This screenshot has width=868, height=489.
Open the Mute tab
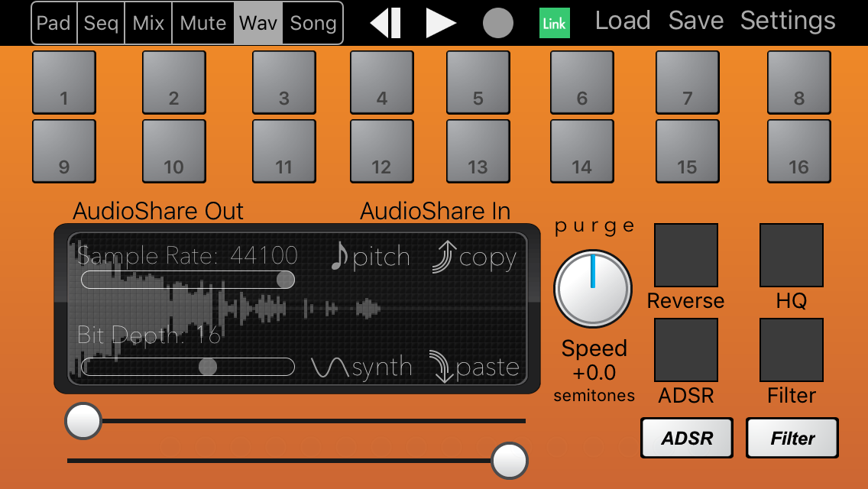[x=203, y=23]
